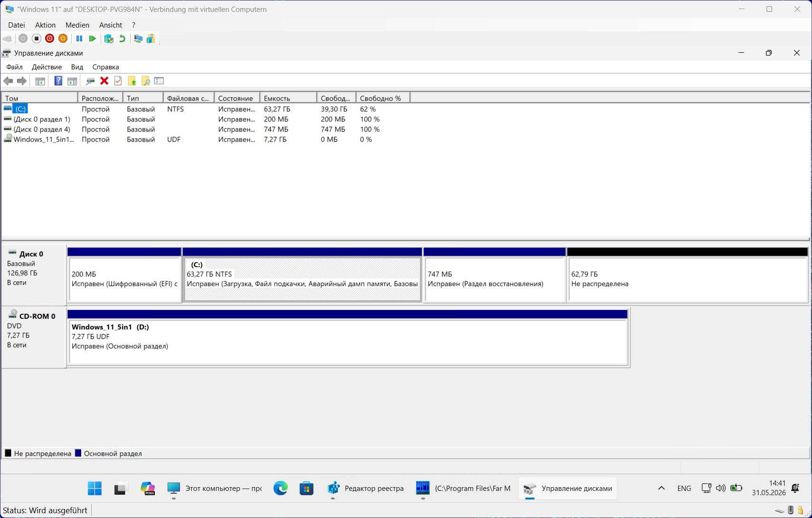Click the grey Start VM power icon

(x=23, y=38)
